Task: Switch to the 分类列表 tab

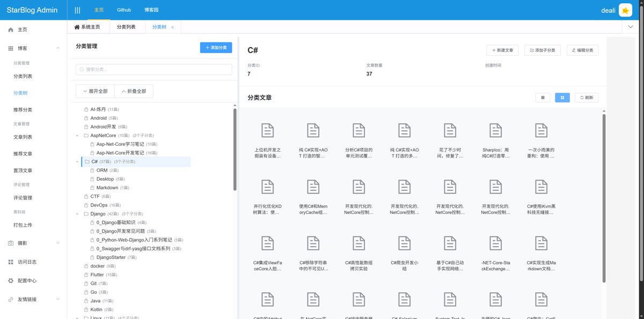Action: pyautogui.click(x=126, y=27)
